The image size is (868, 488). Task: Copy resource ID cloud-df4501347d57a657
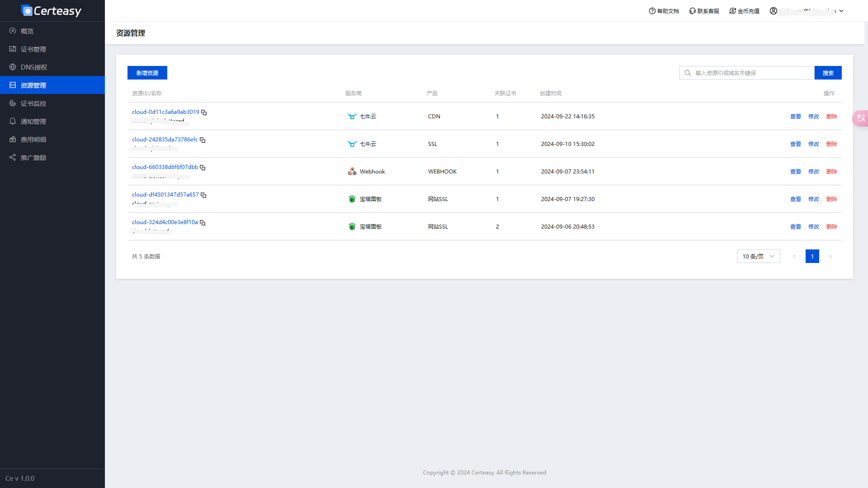pos(203,195)
